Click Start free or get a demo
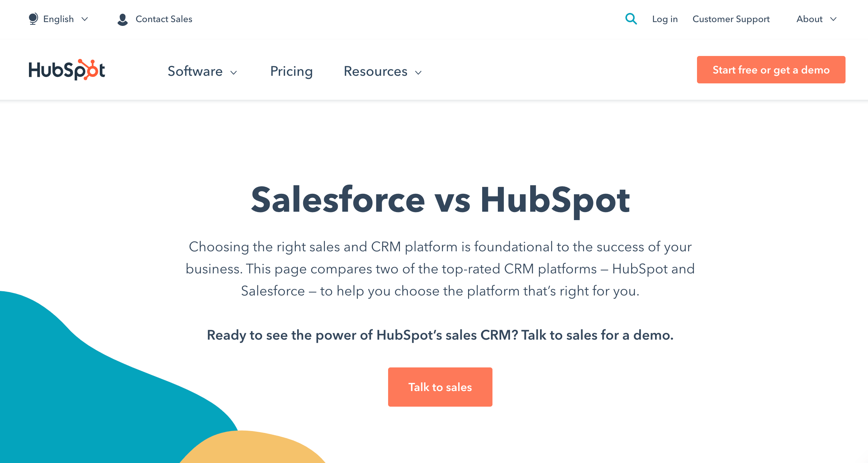 (771, 70)
